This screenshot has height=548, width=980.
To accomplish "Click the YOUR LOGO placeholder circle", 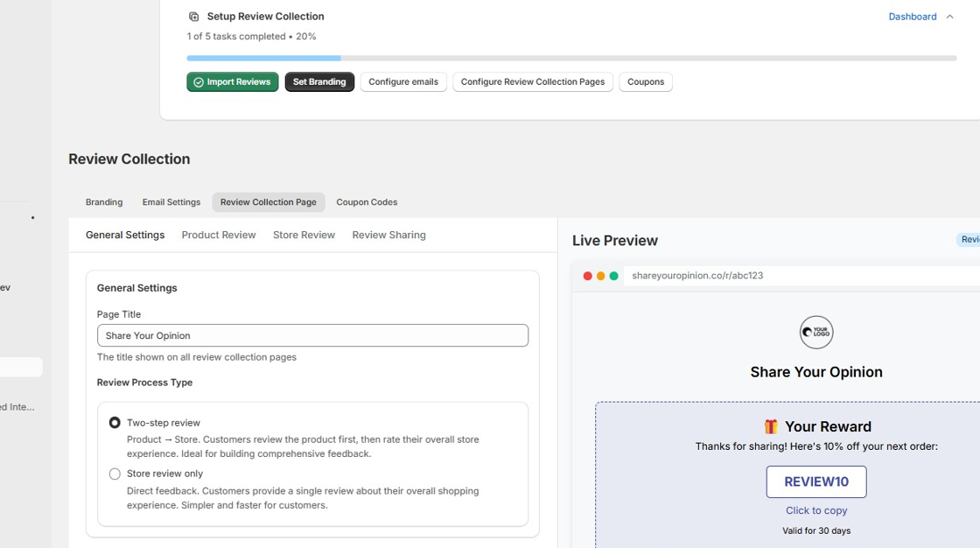I will [816, 333].
